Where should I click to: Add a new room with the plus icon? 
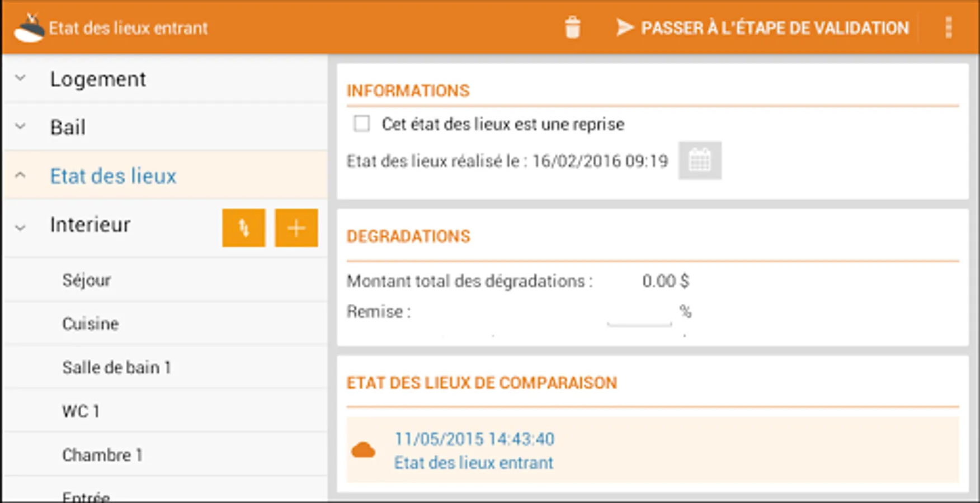tap(296, 227)
